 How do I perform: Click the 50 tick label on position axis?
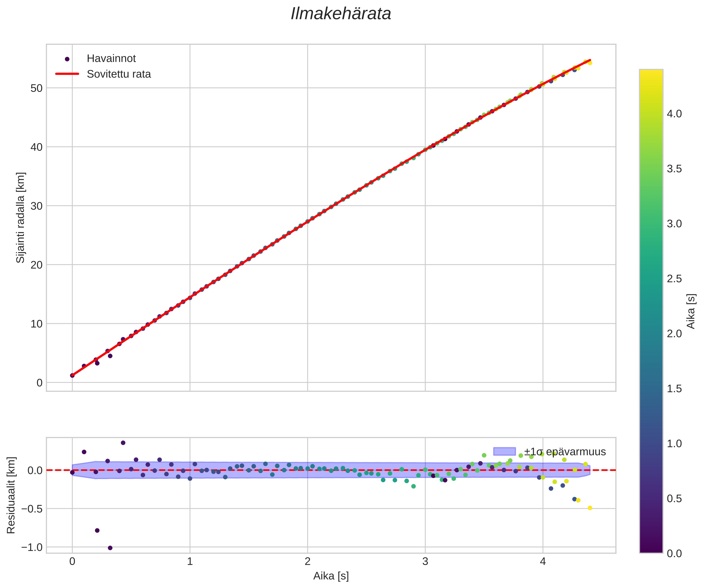[x=36, y=88]
